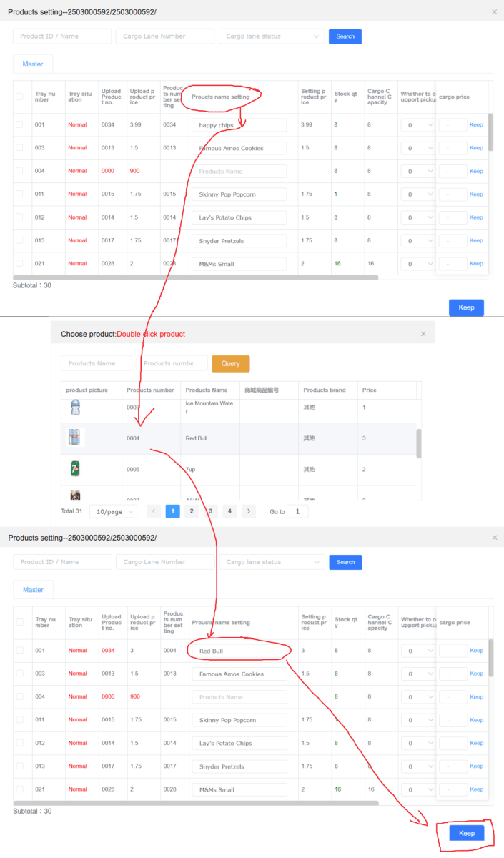Jump to page 4 in pagination
The width and height of the screenshot is (504, 858).
(229, 511)
